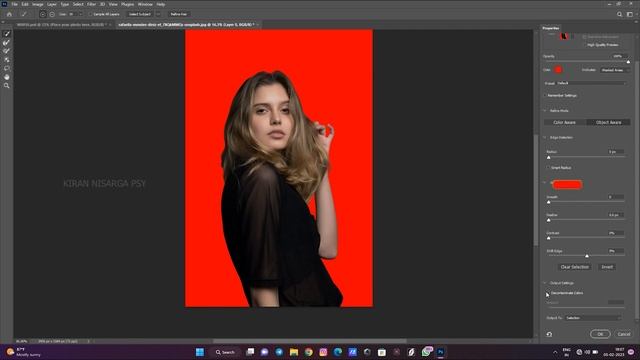This screenshot has width=640, height=360.
Task: Switch refine mode to Color Aware
Action: click(x=564, y=122)
